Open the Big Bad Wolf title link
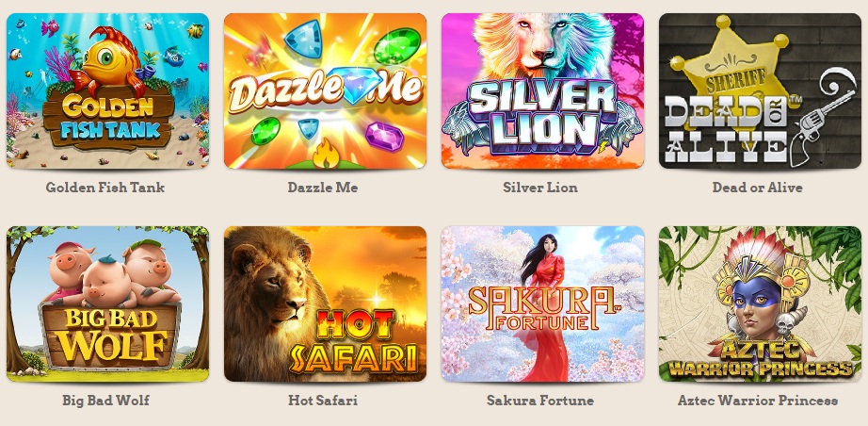 (105, 400)
